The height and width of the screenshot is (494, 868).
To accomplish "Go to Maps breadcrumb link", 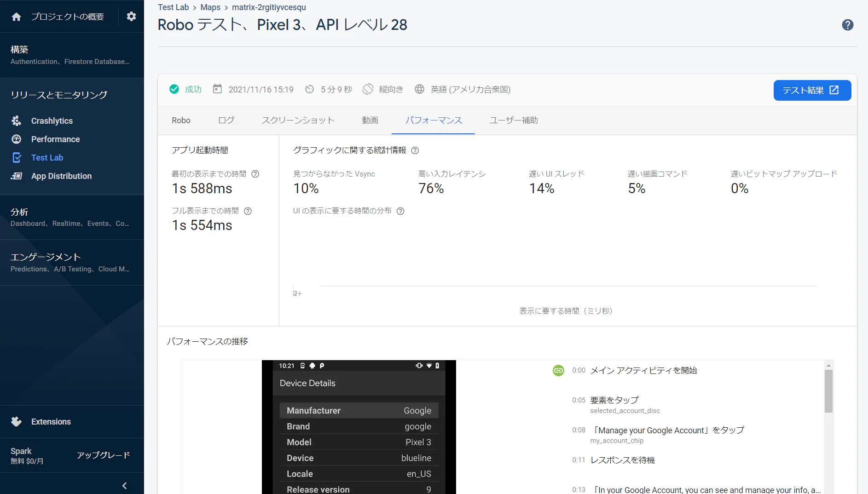I will [x=210, y=7].
